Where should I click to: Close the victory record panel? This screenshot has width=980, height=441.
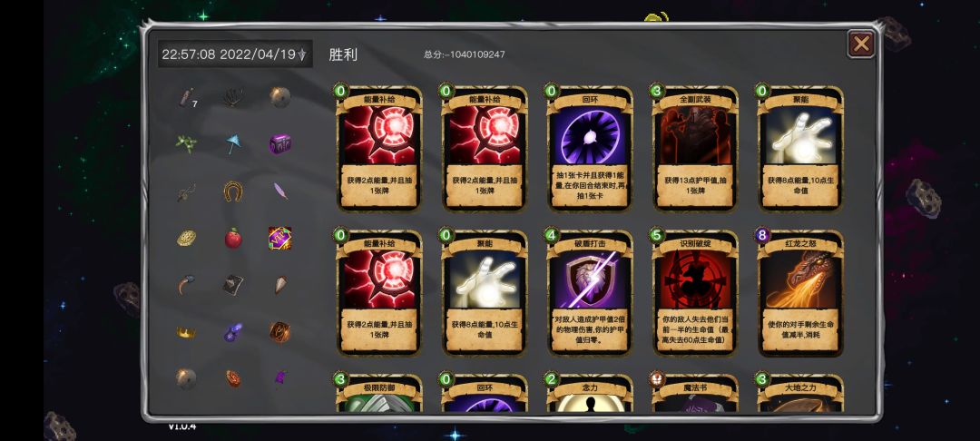pos(860,44)
